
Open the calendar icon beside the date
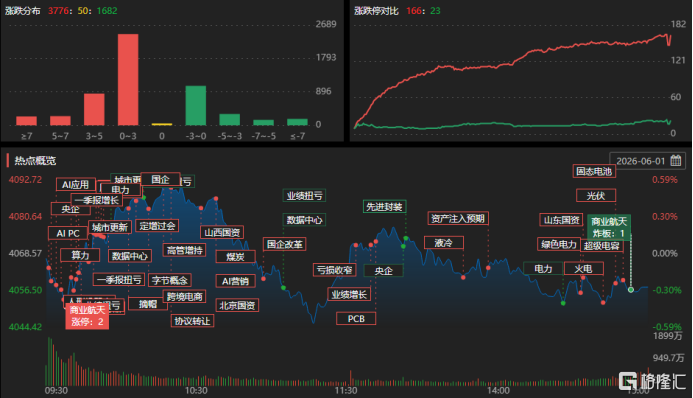point(675,161)
